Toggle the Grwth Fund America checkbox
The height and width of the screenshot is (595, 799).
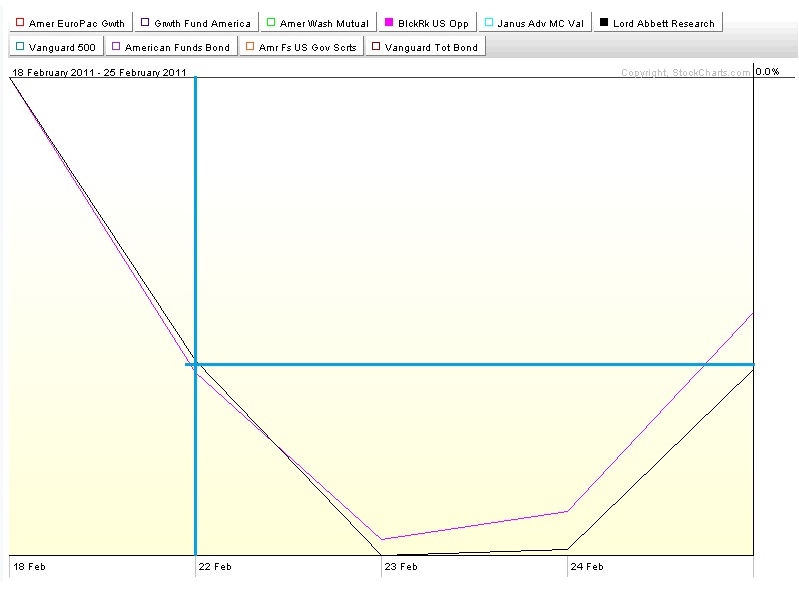(x=145, y=22)
